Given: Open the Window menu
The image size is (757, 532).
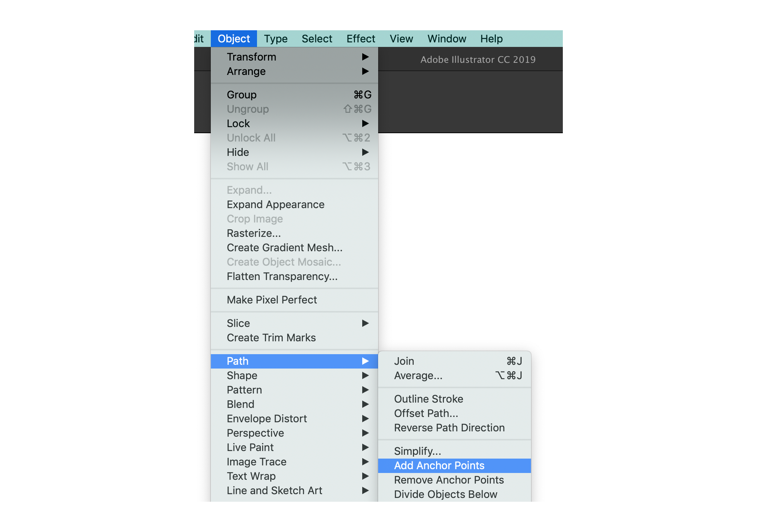Looking at the screenshot, I should [x=447, y=39].
